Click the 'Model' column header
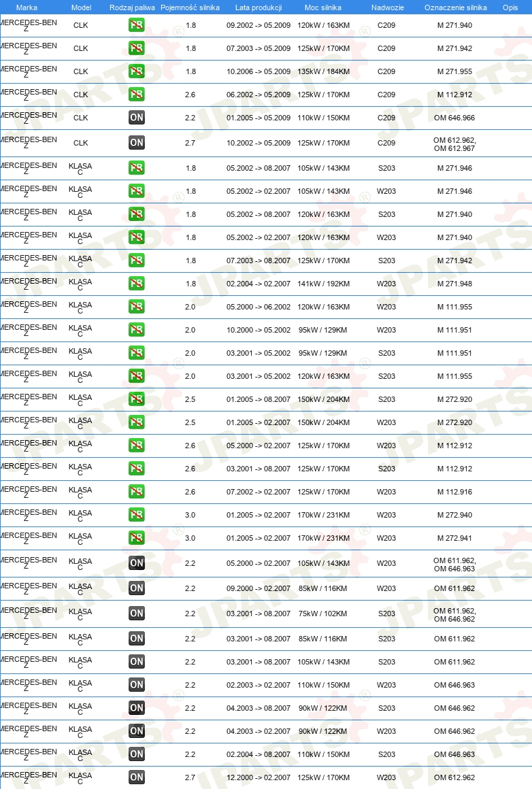Screen dimensions: 532x789 (x=81, y=7)
